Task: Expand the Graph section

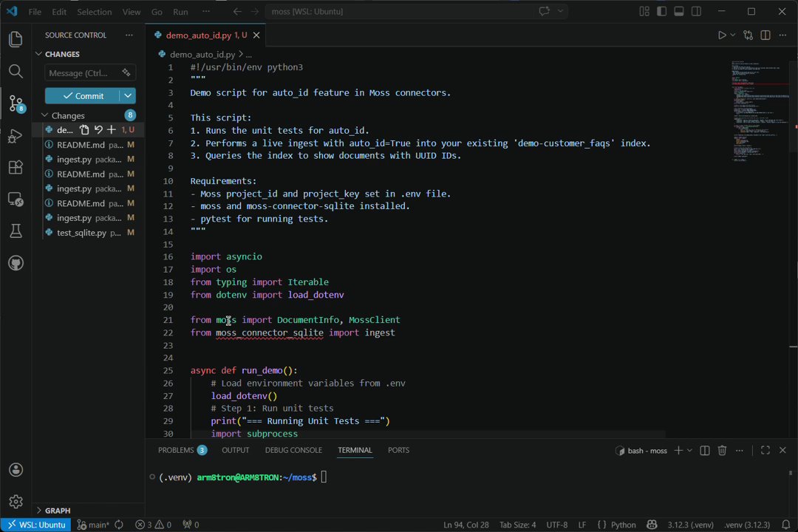Action: pos(57,510)
